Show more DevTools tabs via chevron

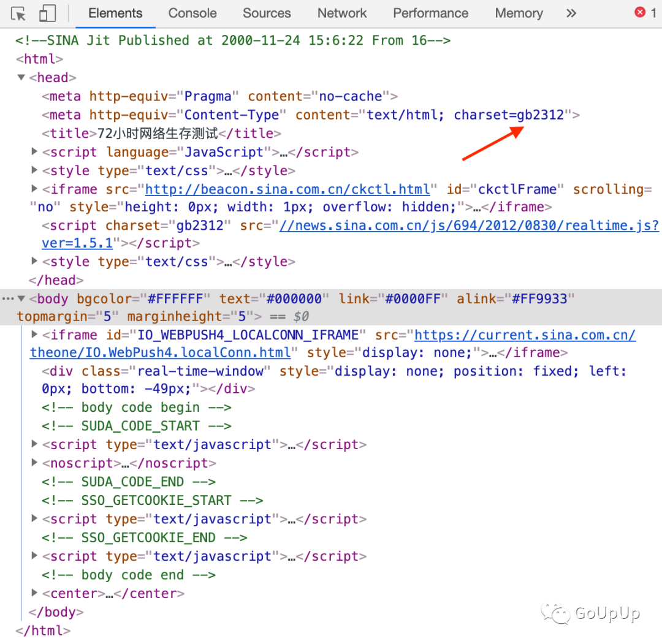[x=571, y=13]
